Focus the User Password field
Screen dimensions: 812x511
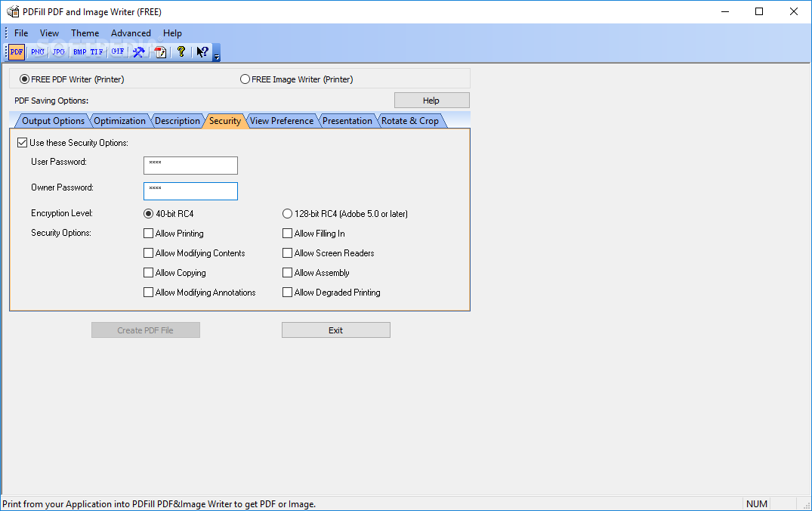pos(190,166)
